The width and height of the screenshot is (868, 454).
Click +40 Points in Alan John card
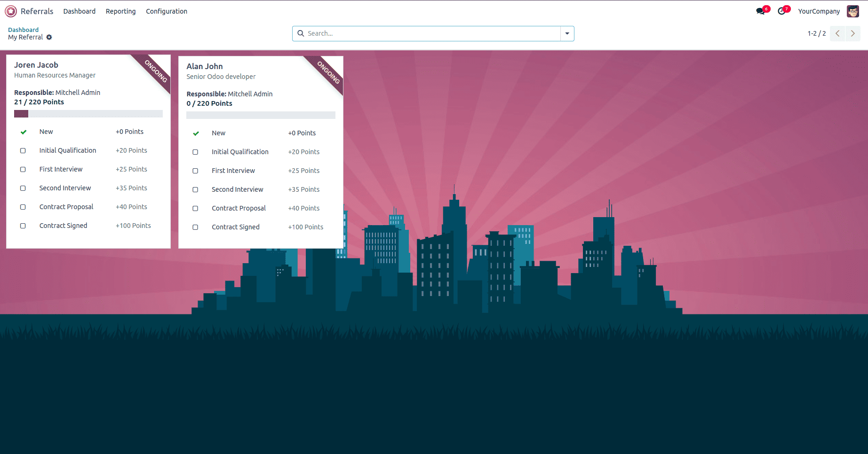point(304,208)
